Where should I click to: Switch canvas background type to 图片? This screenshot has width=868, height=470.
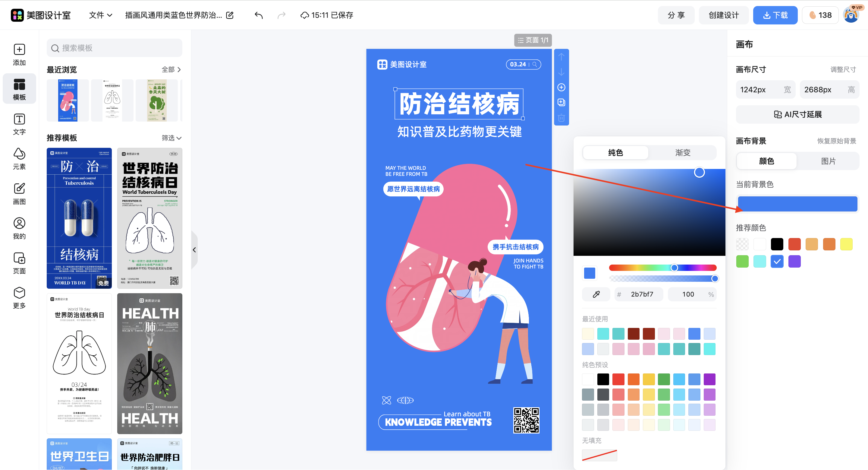[829, 161]
